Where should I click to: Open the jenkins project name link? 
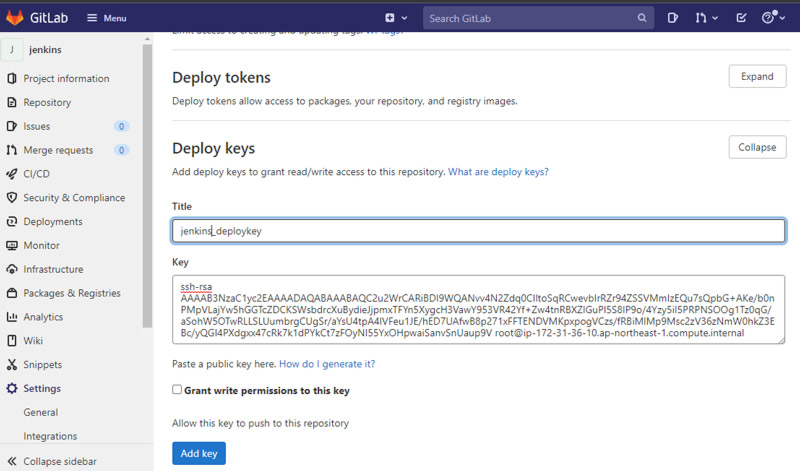point(45,49)
